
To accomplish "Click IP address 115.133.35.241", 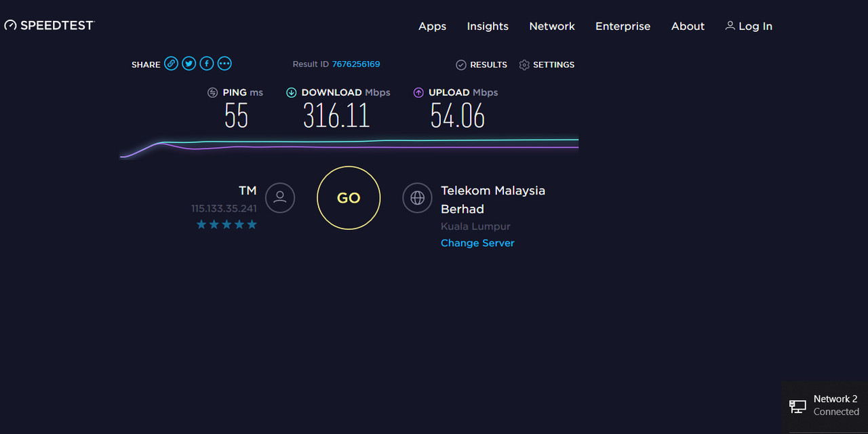I will point(224,209).
